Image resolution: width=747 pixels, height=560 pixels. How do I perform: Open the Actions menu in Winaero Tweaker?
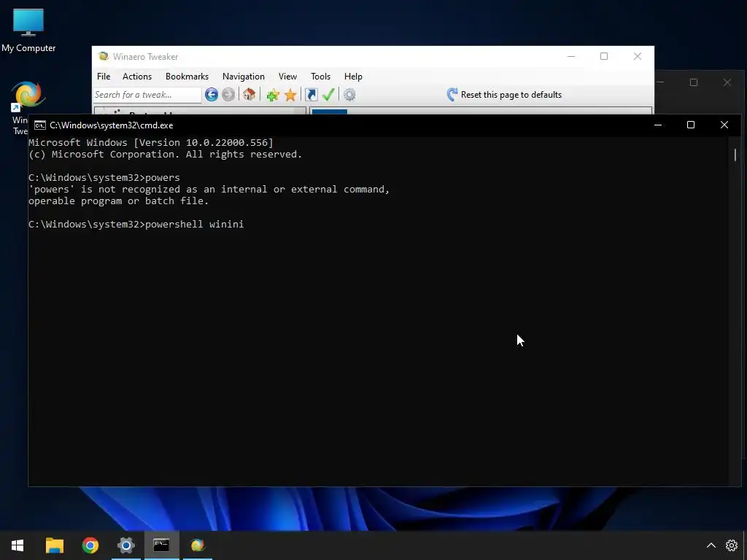(137, 76)
